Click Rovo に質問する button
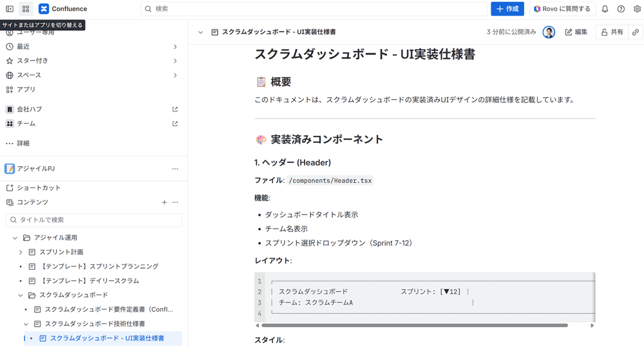Image resolution: width=644 pixels, height=349 pixels. tap(562, 8)
